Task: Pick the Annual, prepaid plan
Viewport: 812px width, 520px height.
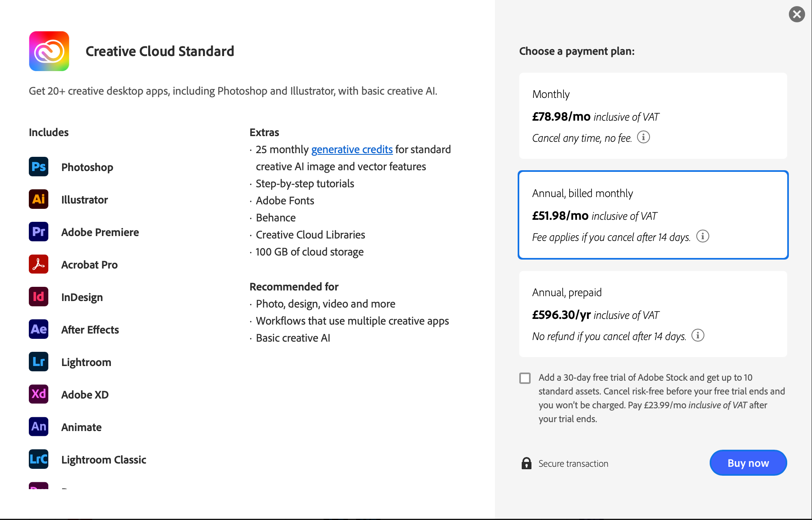Action: pyautogui.click(x=653, y=314)
